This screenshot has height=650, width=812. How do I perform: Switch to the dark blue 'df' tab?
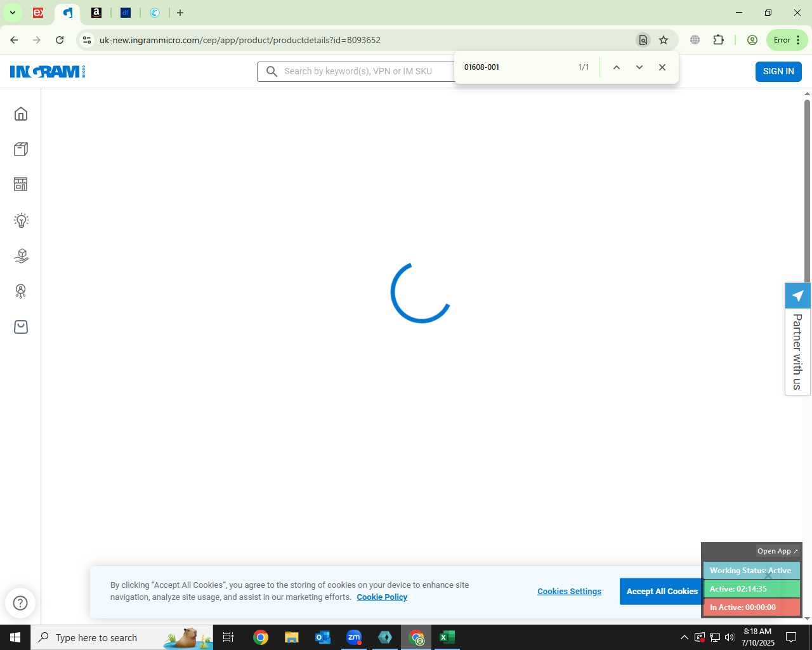tap(126, 13)
